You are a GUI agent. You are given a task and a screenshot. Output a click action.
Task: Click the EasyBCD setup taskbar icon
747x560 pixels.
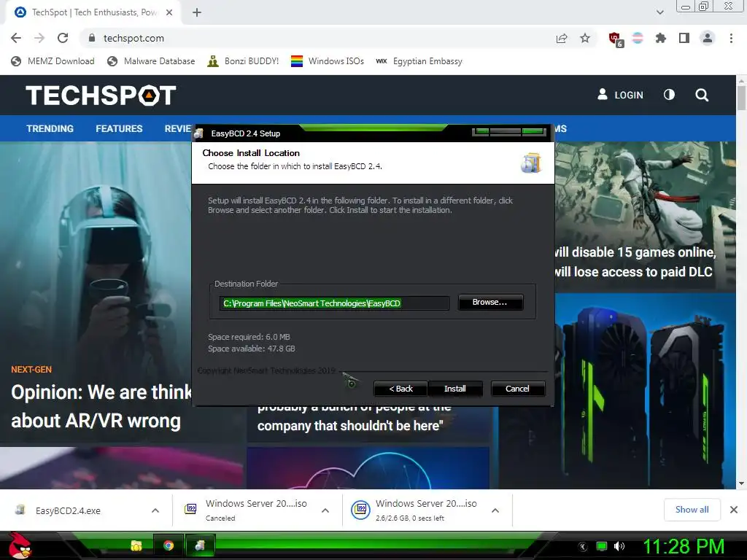point(200,545)
